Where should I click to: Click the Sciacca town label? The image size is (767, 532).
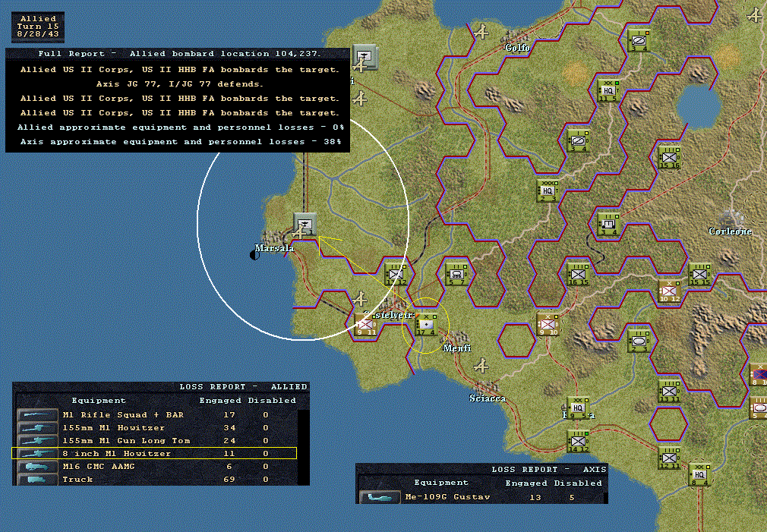point(488,398)
